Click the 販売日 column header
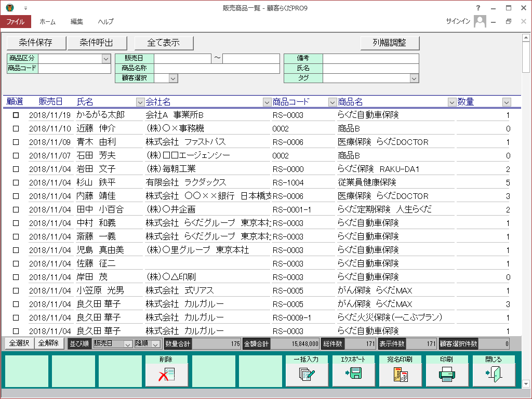The height and width of the screenshot is (399, 532). [x=50, y=102]
